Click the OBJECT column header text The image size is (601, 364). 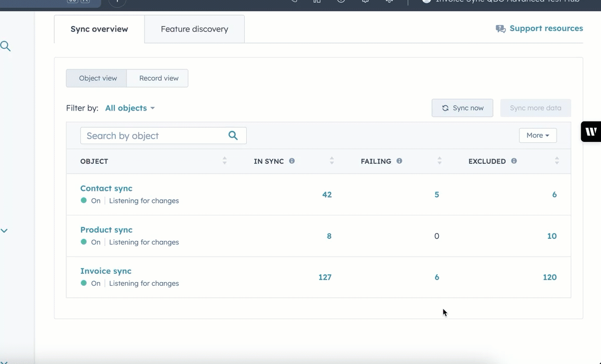tap(94, 161)
